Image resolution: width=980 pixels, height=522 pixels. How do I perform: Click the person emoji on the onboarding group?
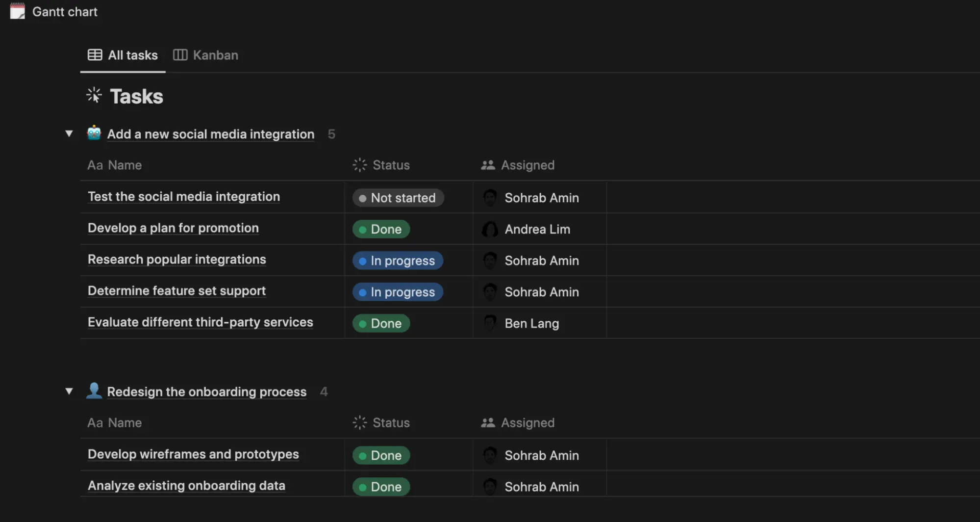[94, 391]
